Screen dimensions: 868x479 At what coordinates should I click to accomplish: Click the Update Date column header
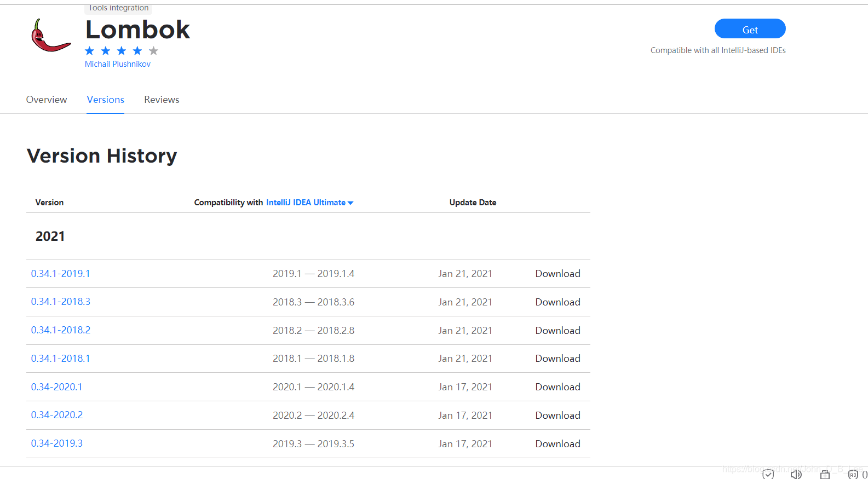tap(473, 203)
